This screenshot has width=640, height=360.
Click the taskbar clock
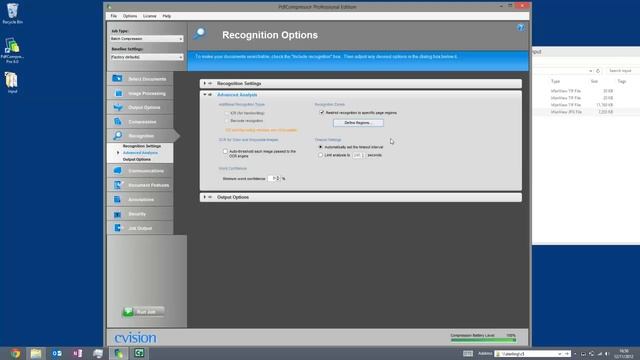624,354
